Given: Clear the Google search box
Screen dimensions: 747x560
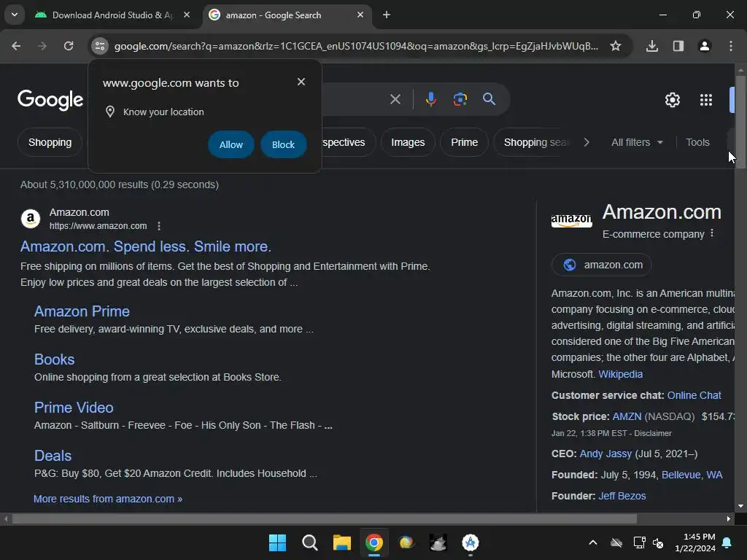Looking at the screenshot, I should pos(395,99).
